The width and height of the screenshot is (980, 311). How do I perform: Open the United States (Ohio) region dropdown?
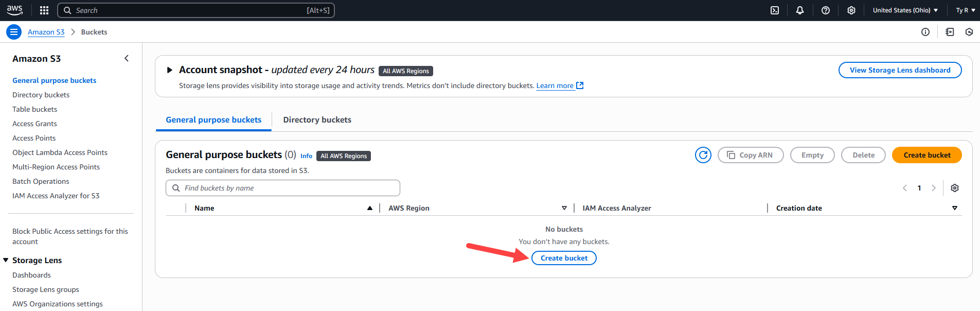point(905,10)
